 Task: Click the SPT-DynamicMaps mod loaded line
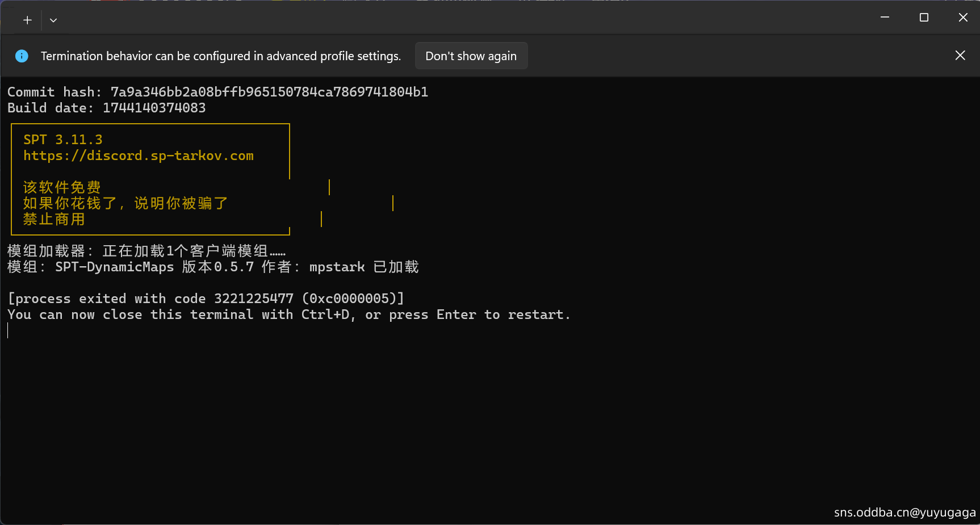click(x=213, y=267)
